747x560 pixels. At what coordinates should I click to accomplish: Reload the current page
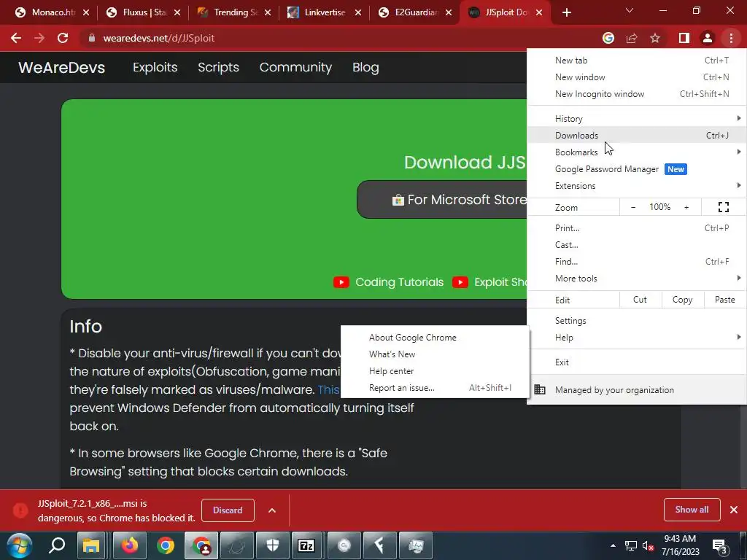point(63,38)
